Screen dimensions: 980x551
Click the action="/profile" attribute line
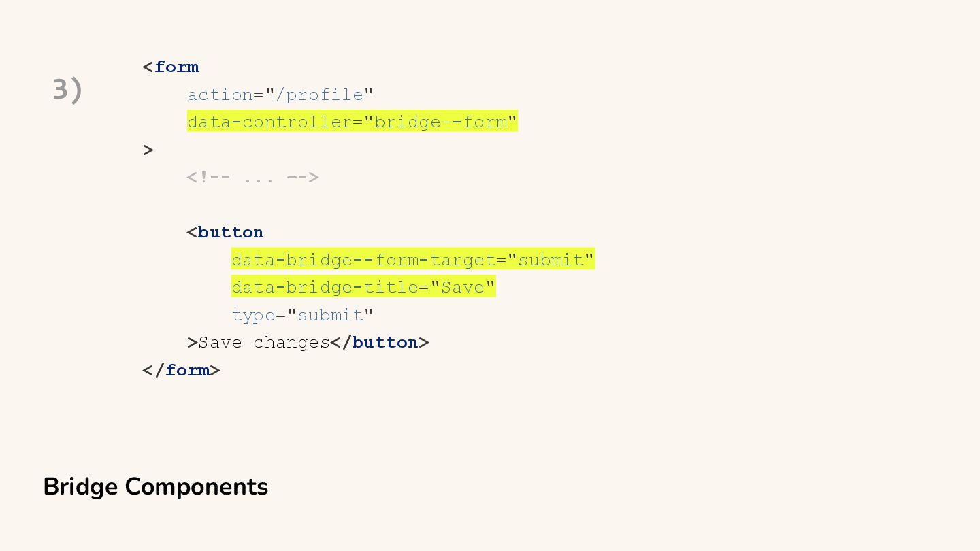[x=280, y=95]
